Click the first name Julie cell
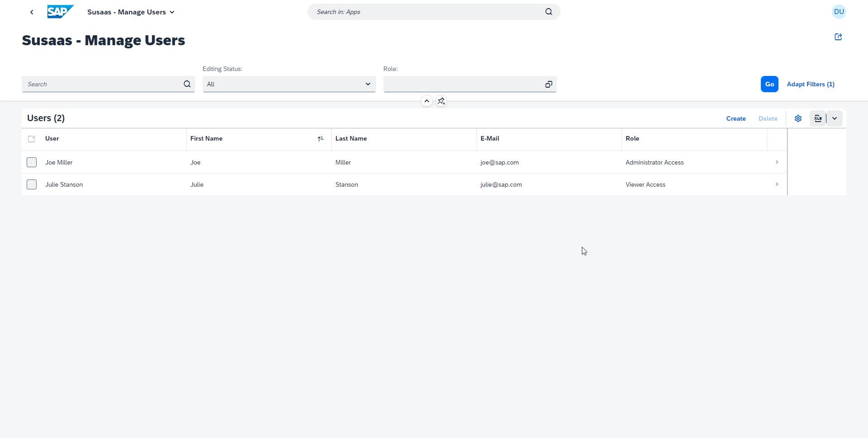 pos(197,184)
